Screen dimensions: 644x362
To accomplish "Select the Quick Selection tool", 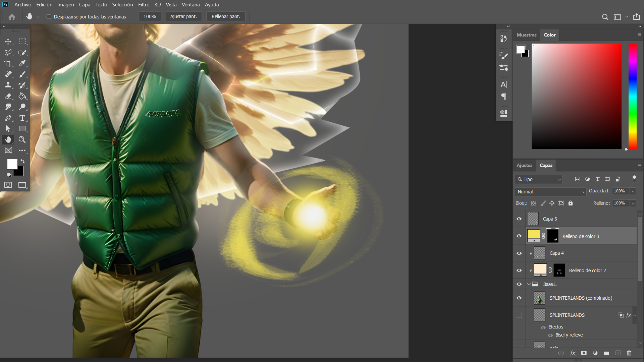I will tap(22, 53).
